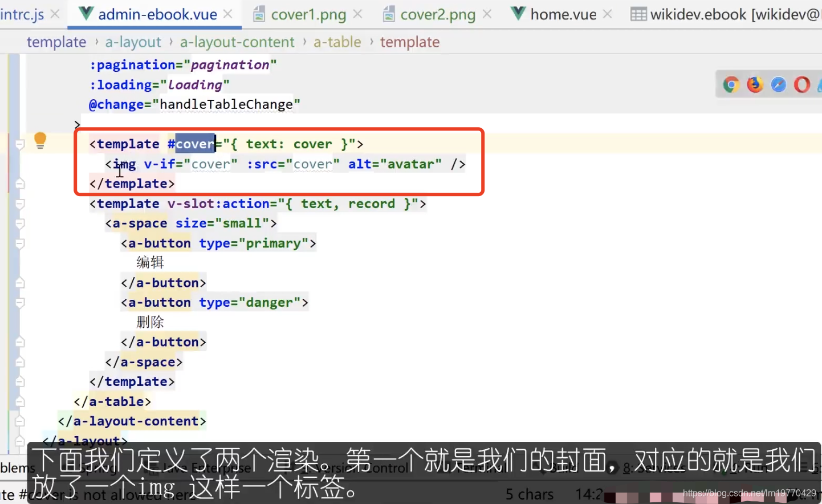The width and height of the screenshot is (822, 504).
Task: Select a-table in the breadcrumb
Action: pyautogui.click(x=337, y=42)
